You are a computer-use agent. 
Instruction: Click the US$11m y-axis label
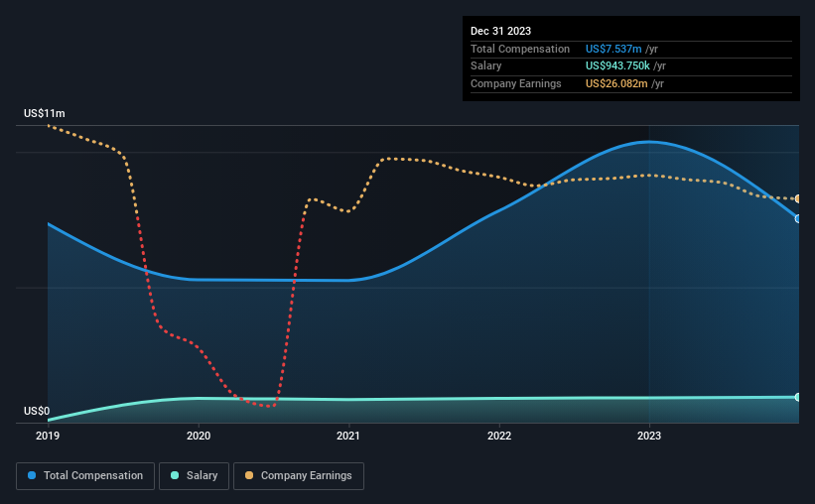click(45, 113)
